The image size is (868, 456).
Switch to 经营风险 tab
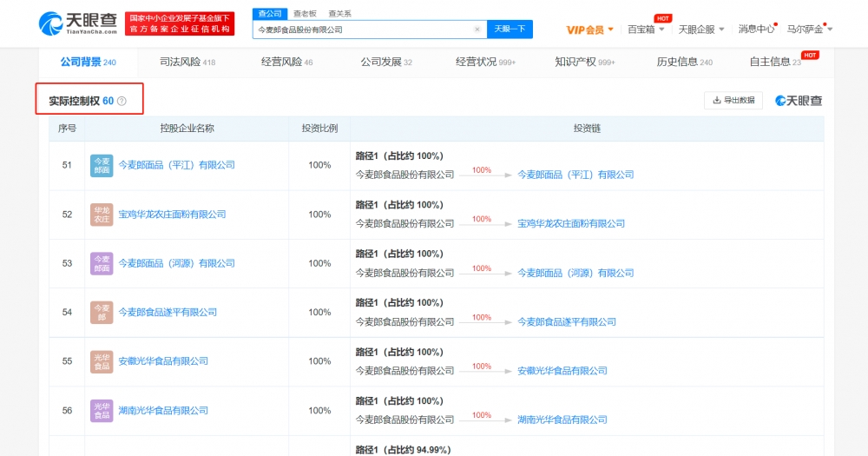[286, 62]
